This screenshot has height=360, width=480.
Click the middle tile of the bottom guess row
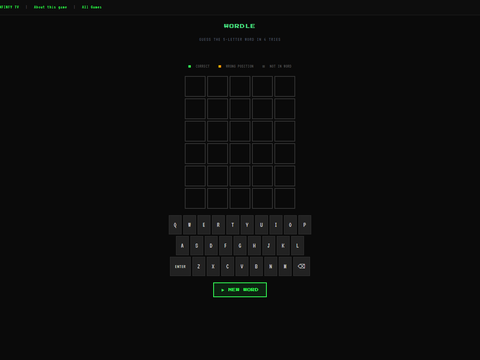pos(240,198)
